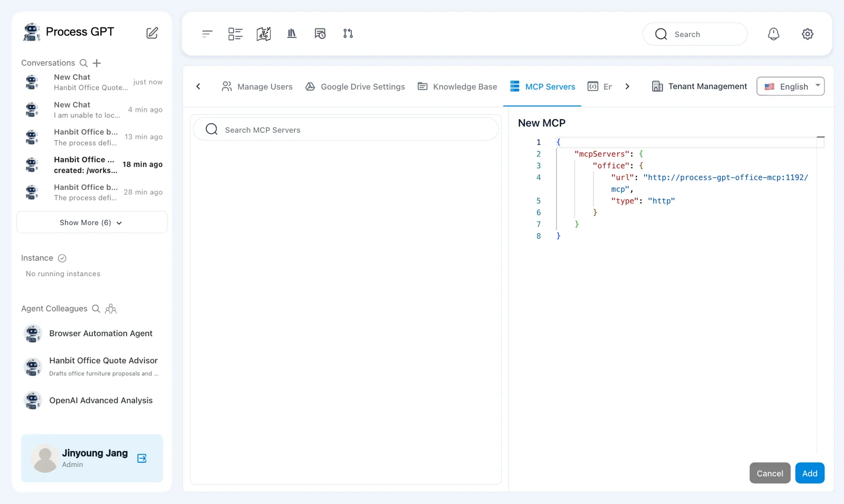Open the pull request branch icon

[348, 34]
